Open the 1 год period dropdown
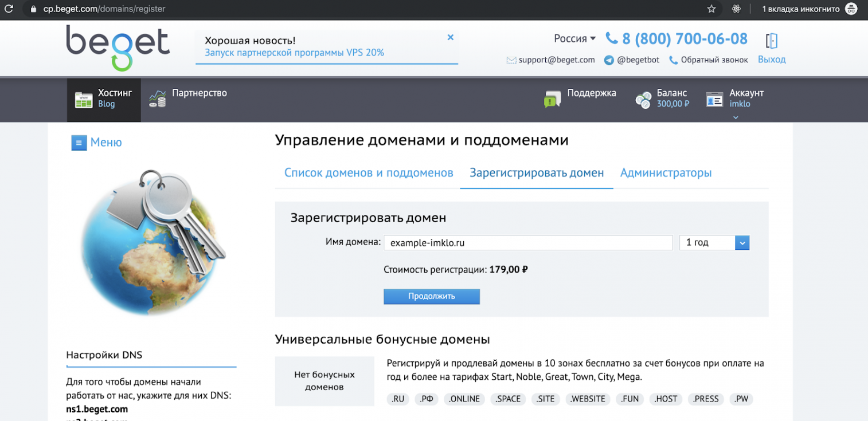The image size is (868, 421). (714, 243)
